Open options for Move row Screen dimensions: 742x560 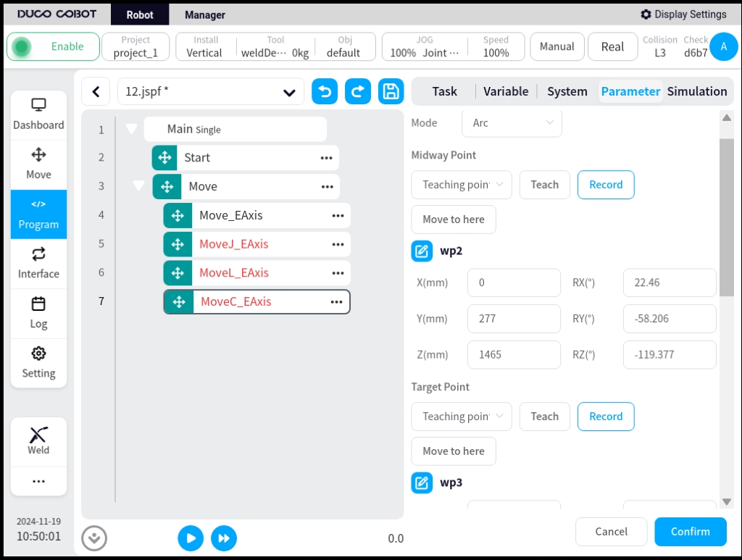tap(328, 187)
